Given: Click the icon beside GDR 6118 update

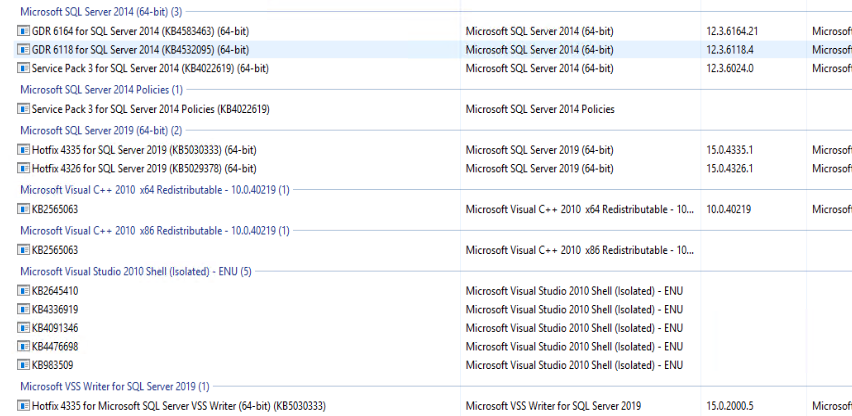Looking at the screenshot, I should tap(23, 50).
